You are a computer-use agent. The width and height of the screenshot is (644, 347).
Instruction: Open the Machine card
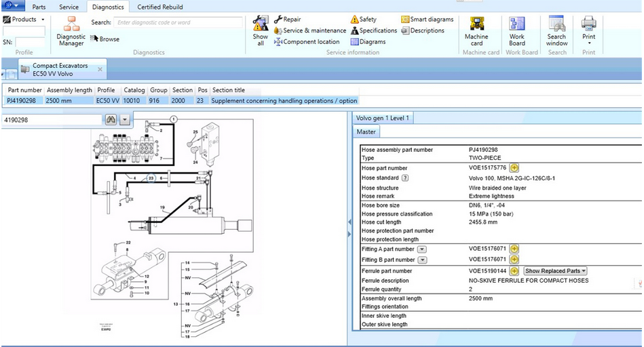click(476, 31)
